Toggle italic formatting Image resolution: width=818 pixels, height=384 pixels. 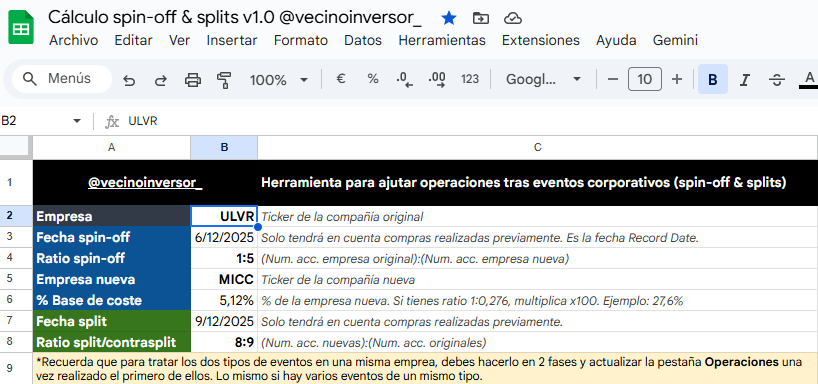pos(745,79)
